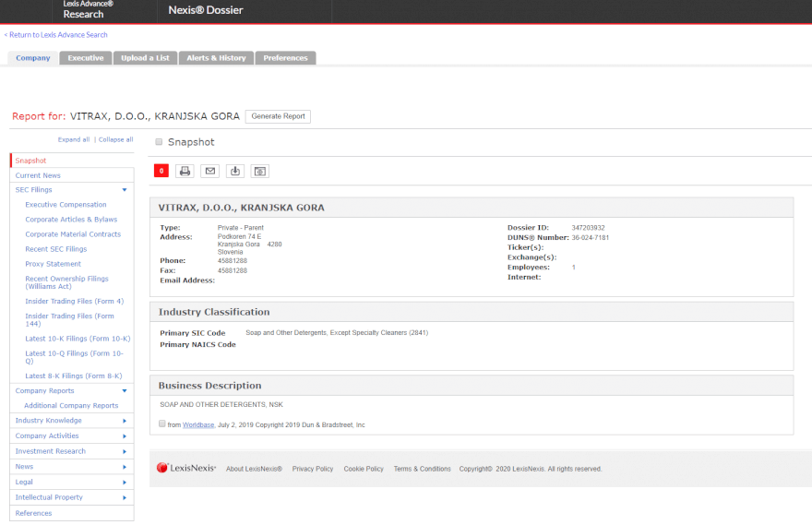Switch to the Executive tab
This screenshot has height=525, width=812.
click(86, 58)
